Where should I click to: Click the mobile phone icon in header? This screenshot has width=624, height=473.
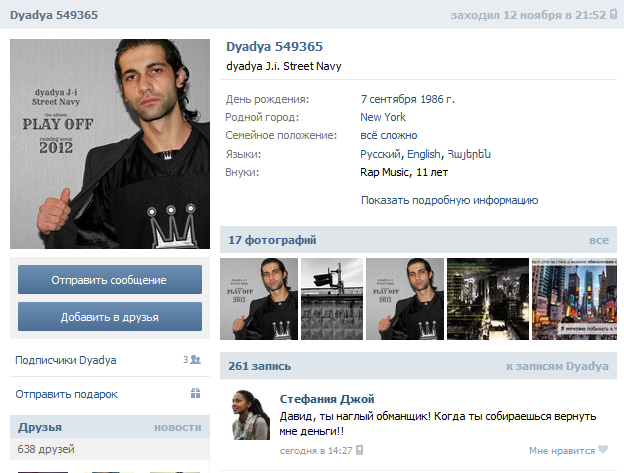click(613, 14)
